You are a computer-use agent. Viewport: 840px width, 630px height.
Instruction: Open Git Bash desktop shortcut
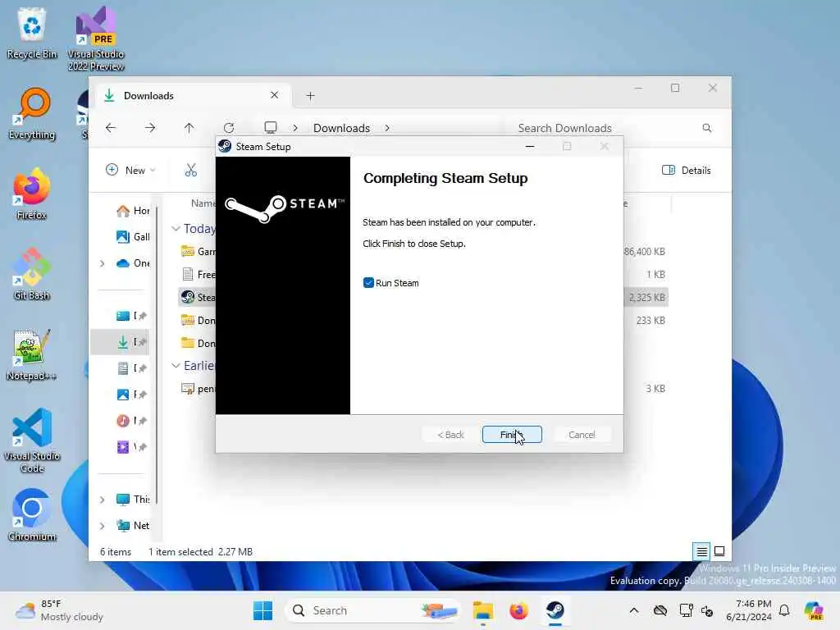pyautogui.click(x=32, y=274)
